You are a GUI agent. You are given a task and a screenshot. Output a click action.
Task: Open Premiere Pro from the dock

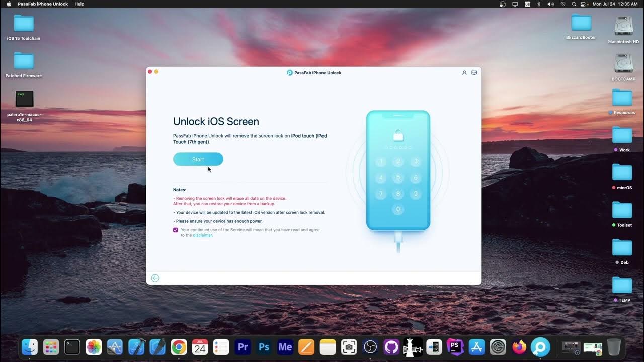tap(243, 347)
